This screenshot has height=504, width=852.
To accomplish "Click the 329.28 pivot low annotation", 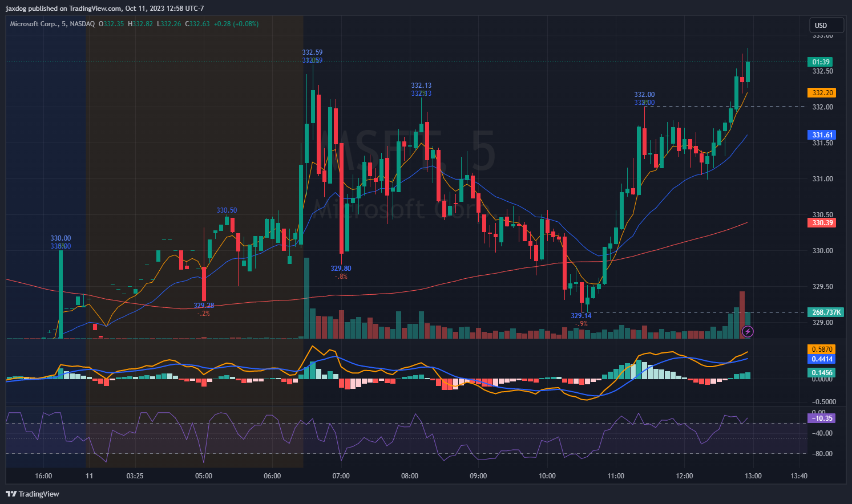I will point(204,306).
